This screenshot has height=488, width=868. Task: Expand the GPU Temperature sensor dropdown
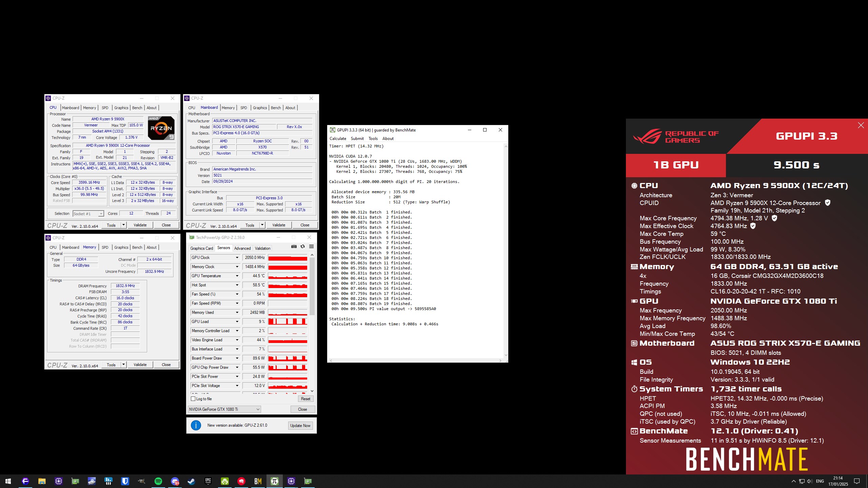[237, 276]
